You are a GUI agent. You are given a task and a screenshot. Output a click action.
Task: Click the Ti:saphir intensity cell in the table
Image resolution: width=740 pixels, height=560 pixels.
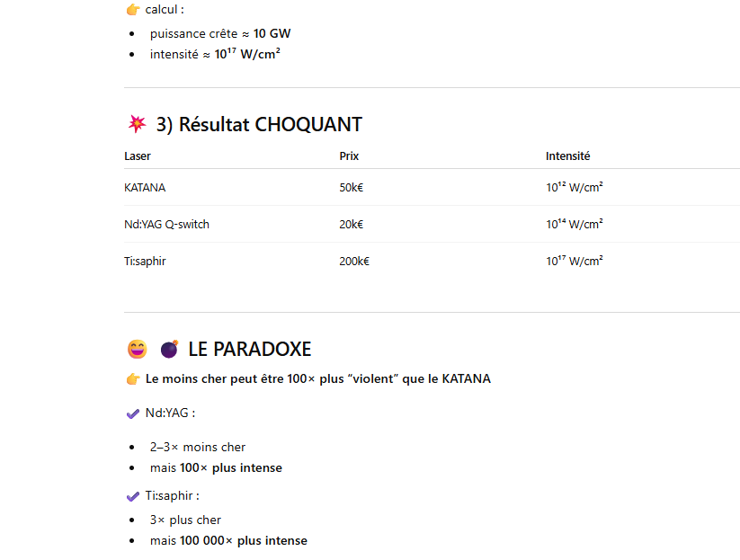pos(574,262)
